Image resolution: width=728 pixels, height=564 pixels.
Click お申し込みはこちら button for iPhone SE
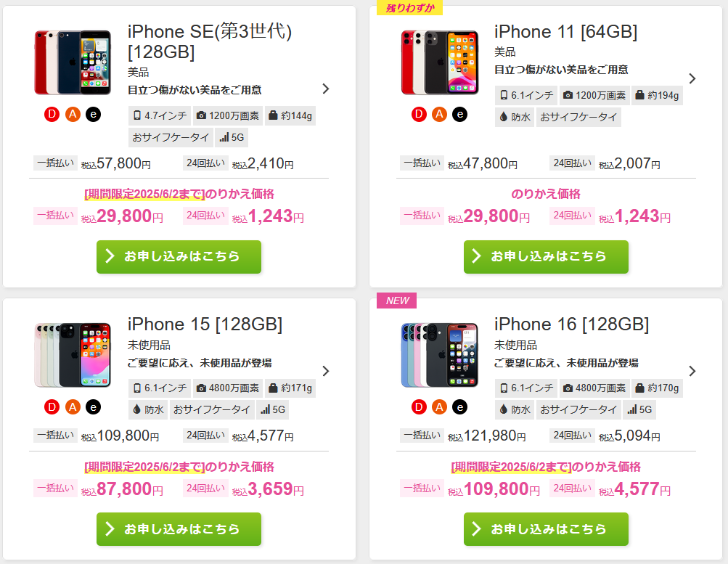tap(179, 257)
